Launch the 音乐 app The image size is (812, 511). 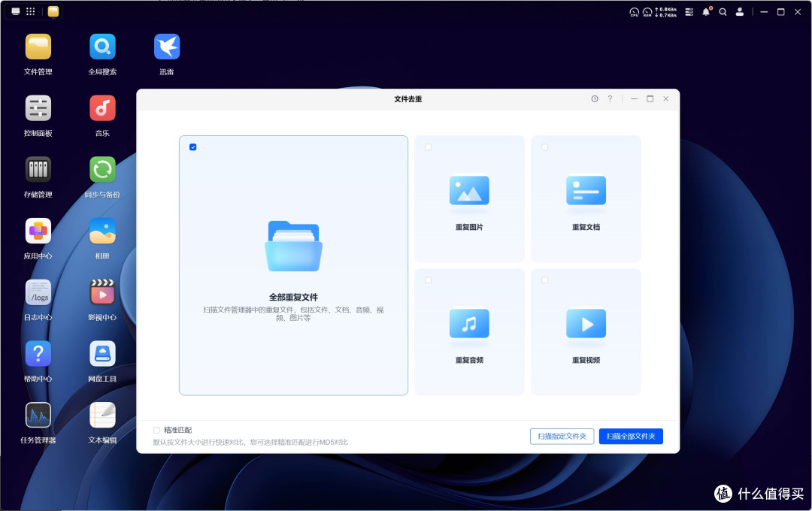[x=102, y=108]
